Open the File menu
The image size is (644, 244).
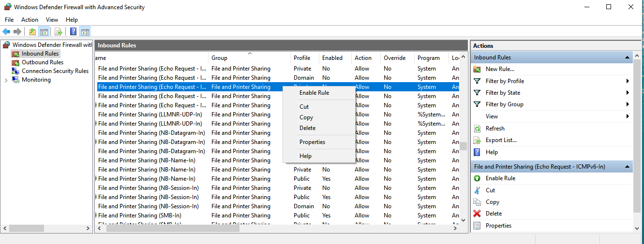coord(9,20)
